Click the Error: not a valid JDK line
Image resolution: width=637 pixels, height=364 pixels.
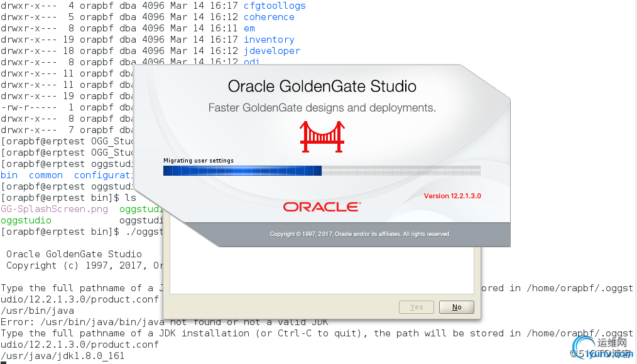pyautogui.click(x=165, y=322)
